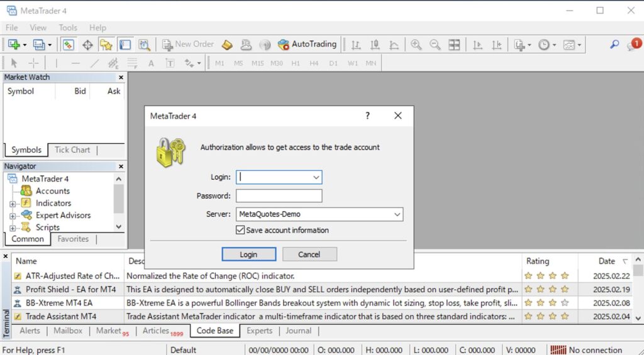Open the File menu

pyautogui.click(x=11, y=28)
